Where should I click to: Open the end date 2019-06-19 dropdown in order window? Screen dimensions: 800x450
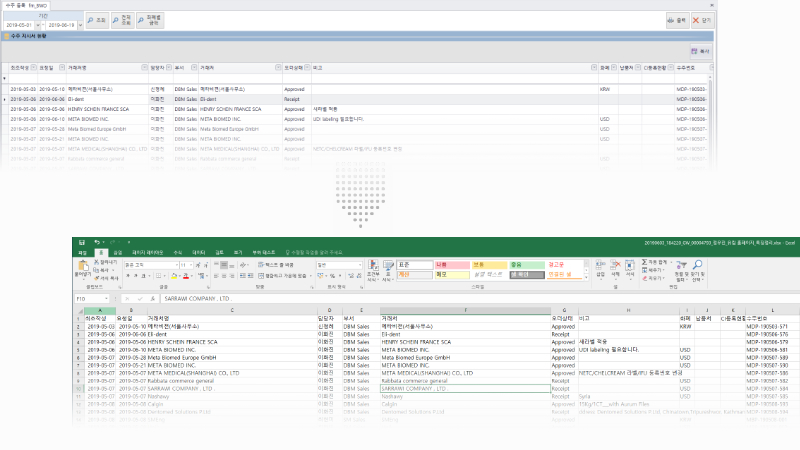point(80,25)
